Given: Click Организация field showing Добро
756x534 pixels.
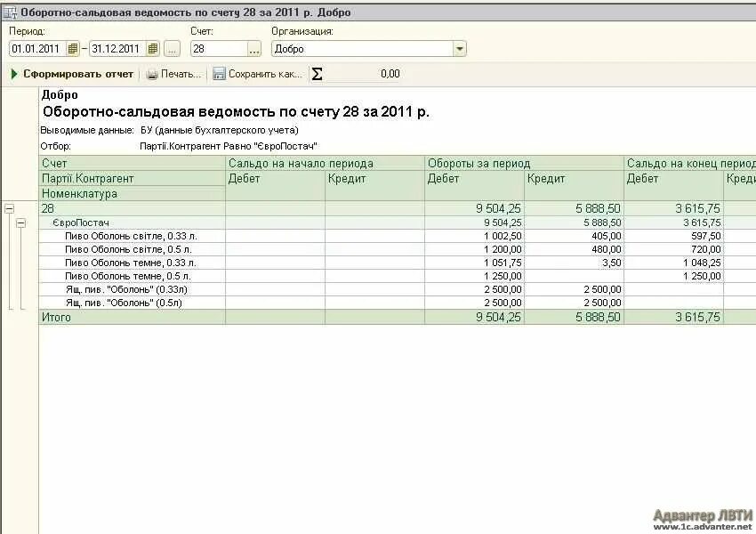Looking at the screenshot, I should 362,49.
